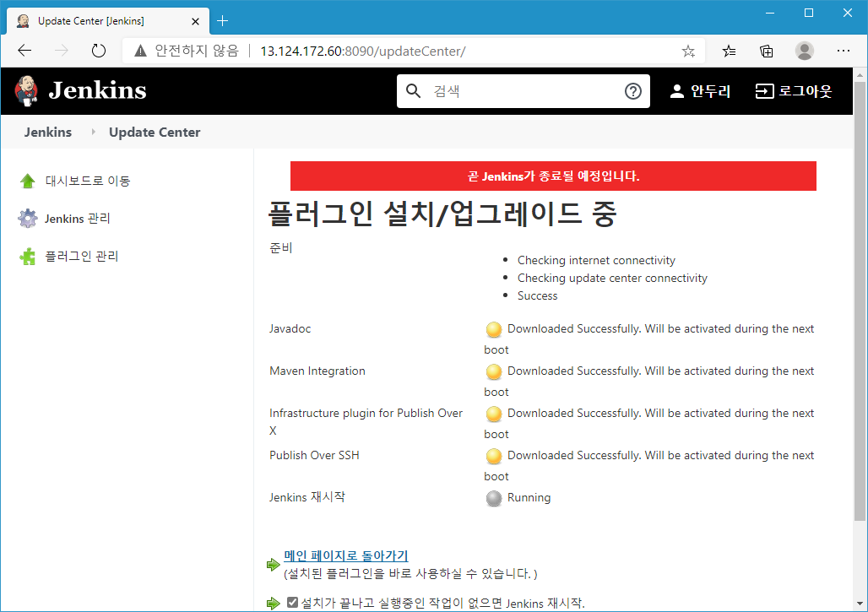This screenshot has width=868, height=612.
Task: Click the yellow status ball for Maven Integration
Action: coord(493,371)
